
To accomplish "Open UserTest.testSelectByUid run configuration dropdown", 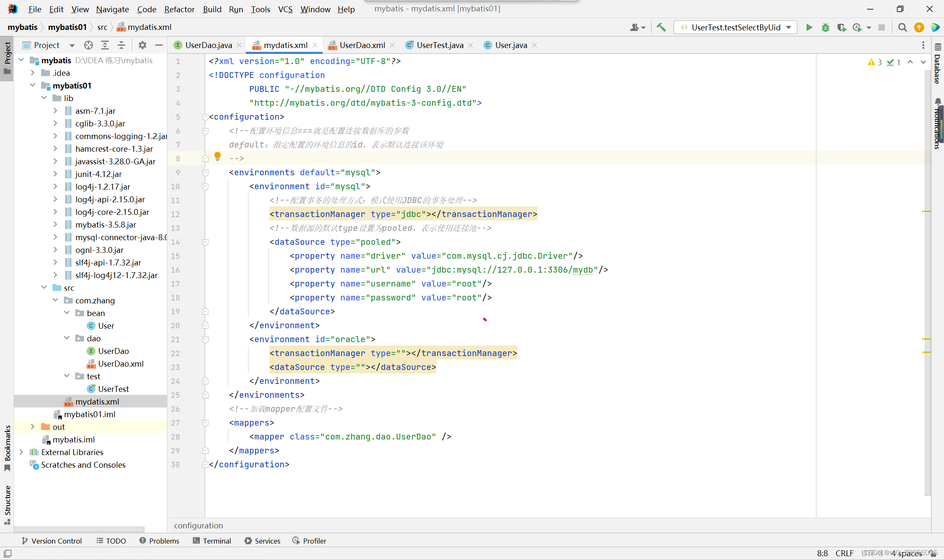I will click(x=735, y=27).
